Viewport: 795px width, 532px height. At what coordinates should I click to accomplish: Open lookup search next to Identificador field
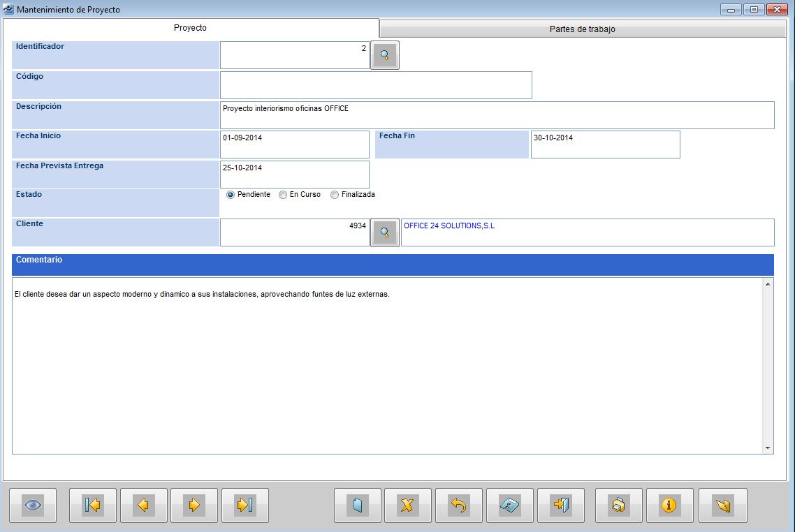[384, 55]
